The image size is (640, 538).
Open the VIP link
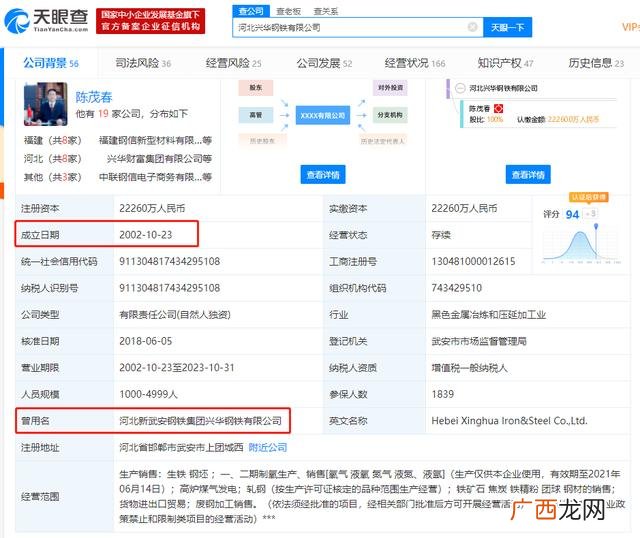coord(631,27)
